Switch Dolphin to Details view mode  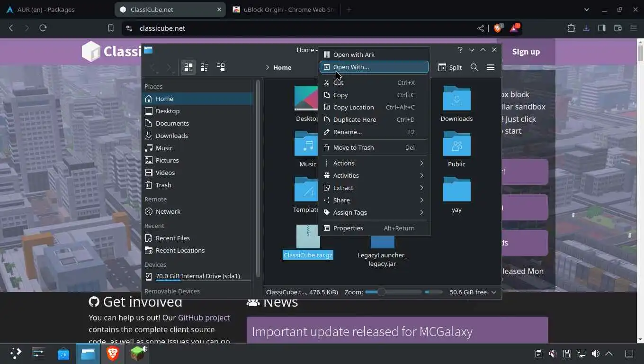tap(221, 67)
